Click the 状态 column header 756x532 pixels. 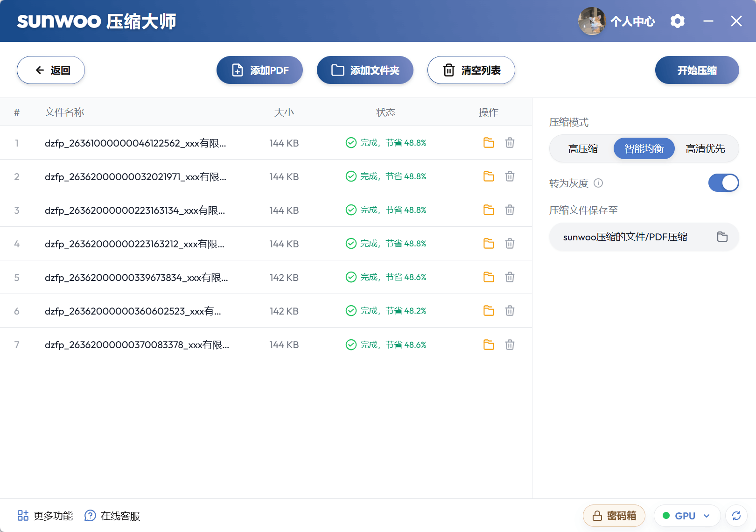(386, 112)
